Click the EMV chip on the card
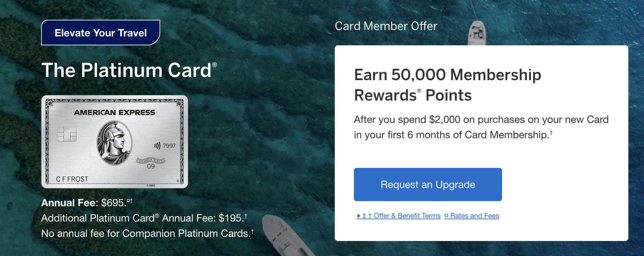This screenshot has width=644, height=256. coord(67,134)
